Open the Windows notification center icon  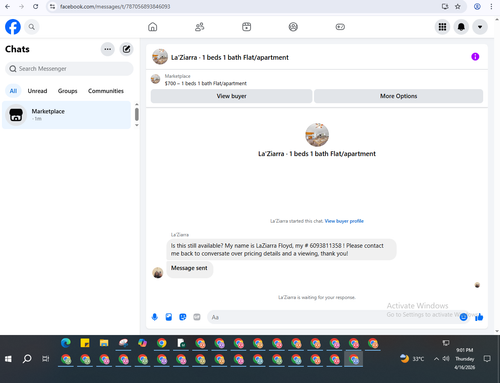coord(487,359)
